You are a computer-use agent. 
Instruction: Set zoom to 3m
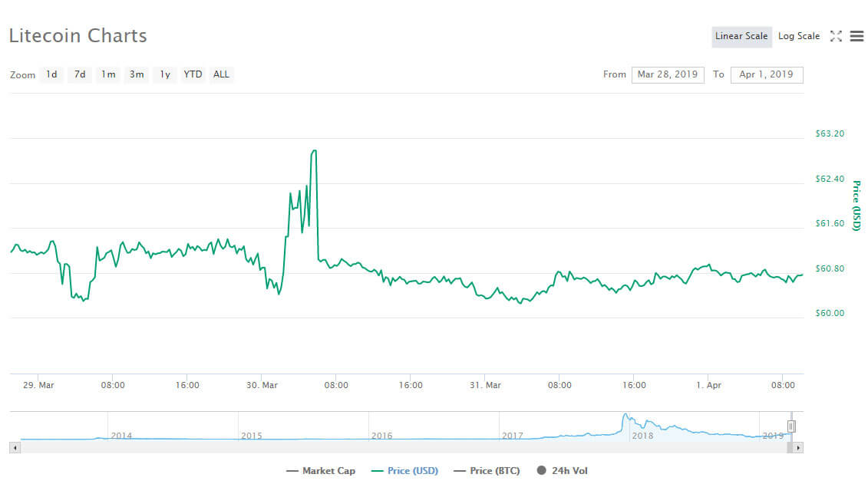click(x=137, y=74)
